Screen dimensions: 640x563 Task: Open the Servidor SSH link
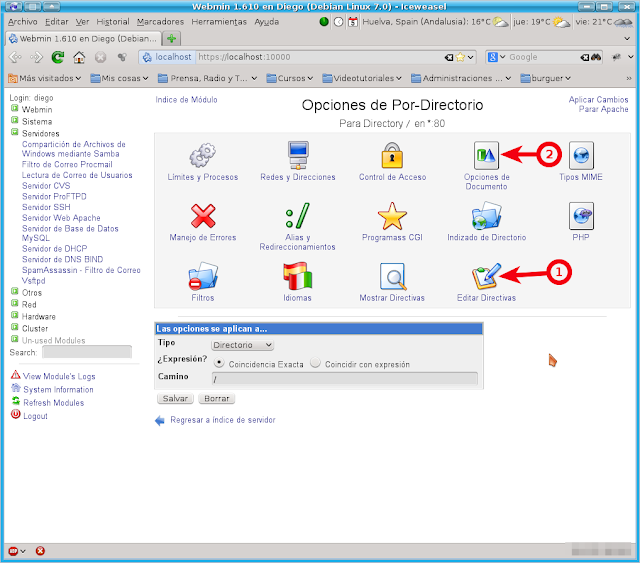pyautogui.click(x=46, y=207)
